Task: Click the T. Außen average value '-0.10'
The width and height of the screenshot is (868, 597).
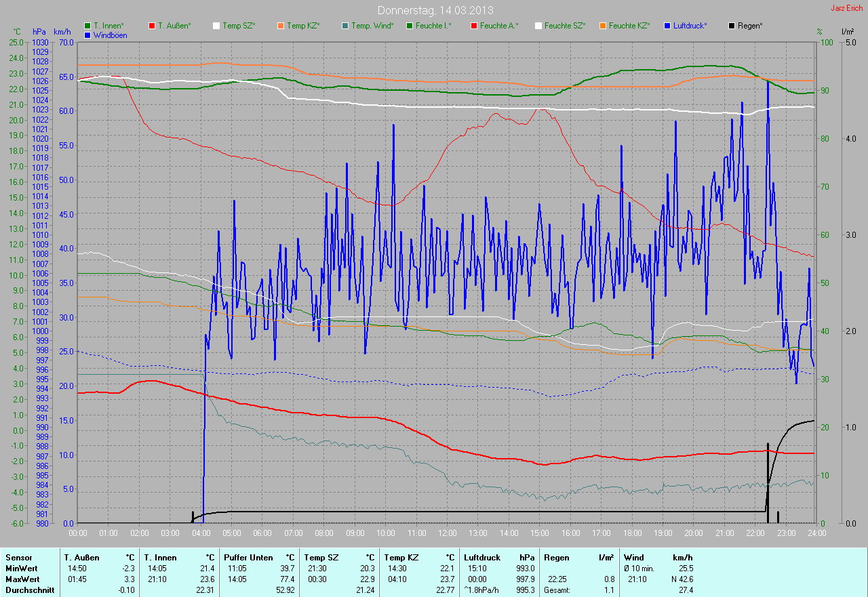Action: pos(125,590)
